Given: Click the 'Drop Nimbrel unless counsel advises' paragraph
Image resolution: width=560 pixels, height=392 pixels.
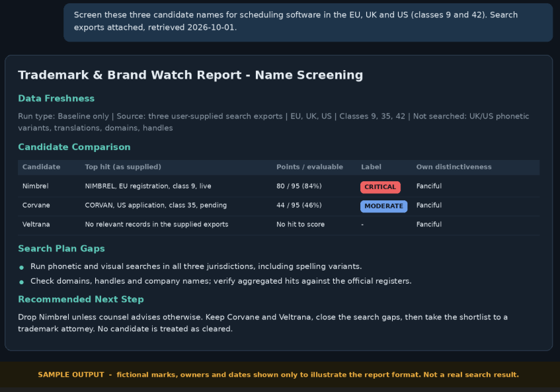Looking at the screenshot, I should click(x=263, y=323).
